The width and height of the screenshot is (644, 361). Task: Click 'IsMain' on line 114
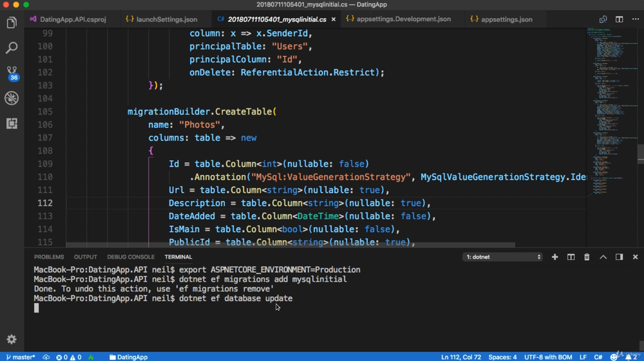(184, 229)
